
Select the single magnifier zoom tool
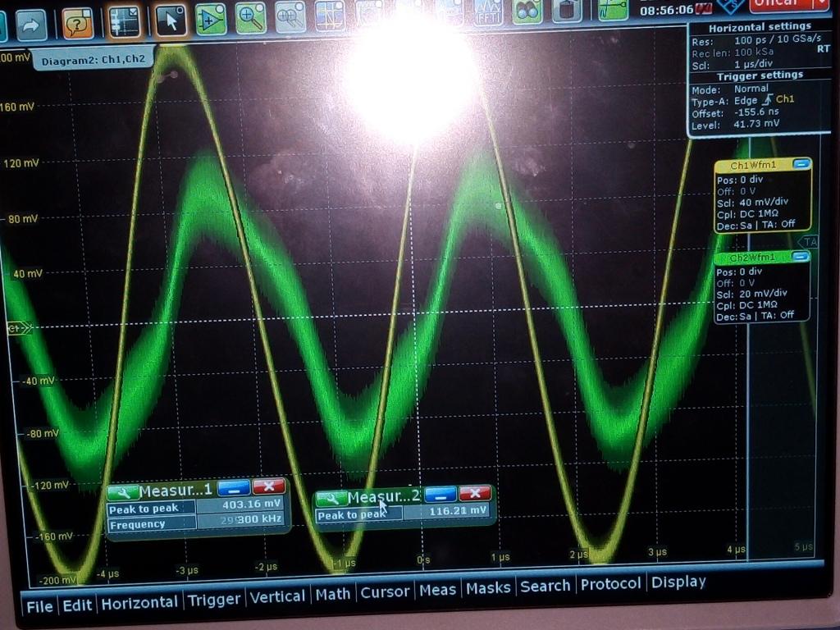(x=250, y=17)
